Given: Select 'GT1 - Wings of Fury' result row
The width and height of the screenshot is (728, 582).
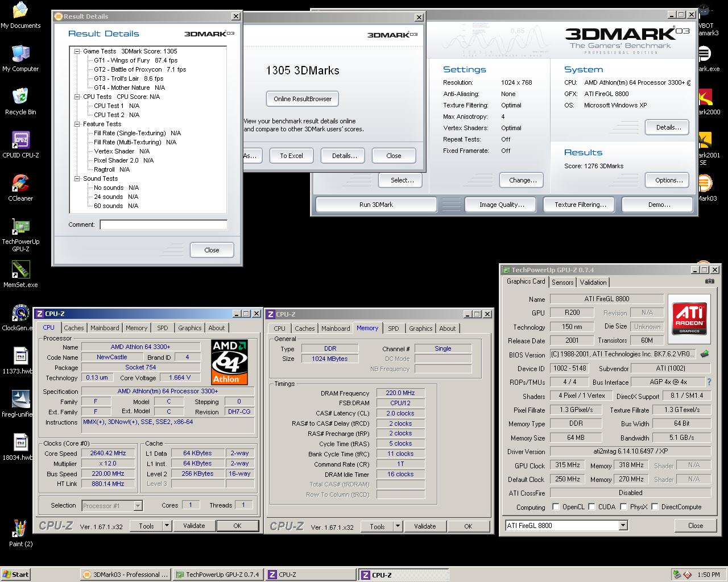Looking at the screenshot, I should pyautogui.click(x=135, y=60).
